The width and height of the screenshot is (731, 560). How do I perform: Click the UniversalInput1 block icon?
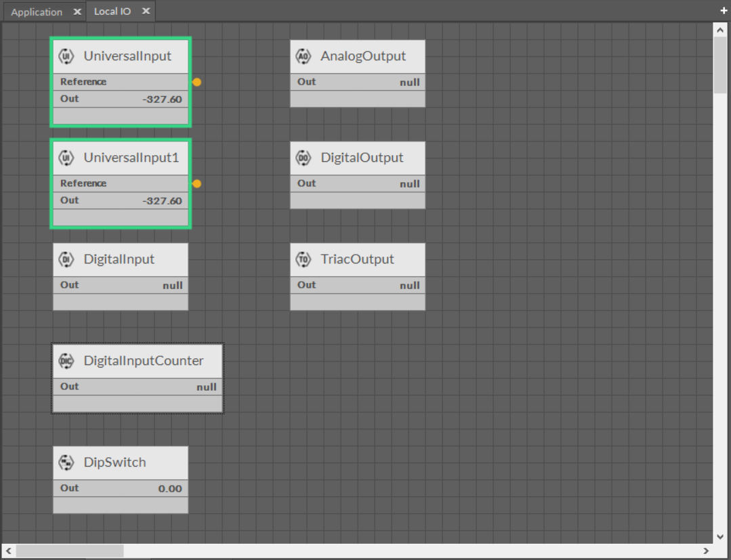point(66,158)
